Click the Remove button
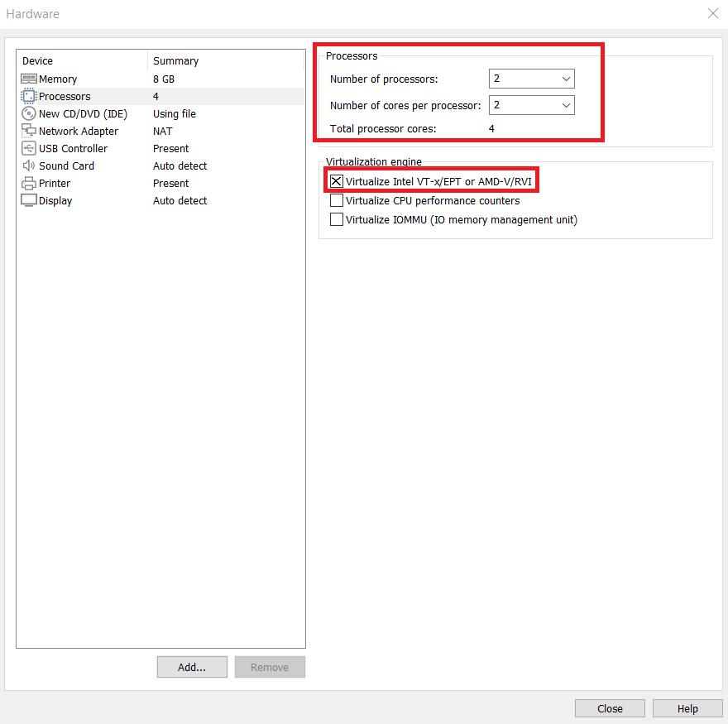Image resolution: width=728 pixels, height=724 pixels. tap(270, 667)
